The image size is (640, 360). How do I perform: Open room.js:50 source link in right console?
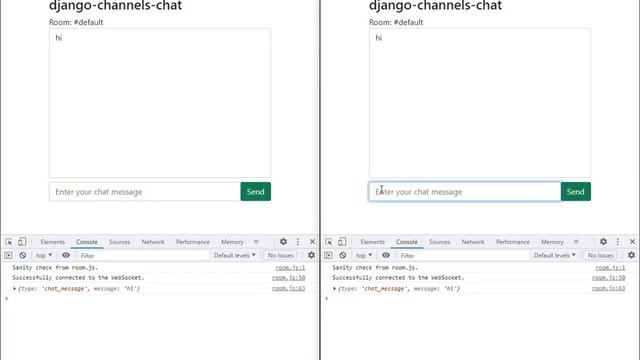[609, 278]
